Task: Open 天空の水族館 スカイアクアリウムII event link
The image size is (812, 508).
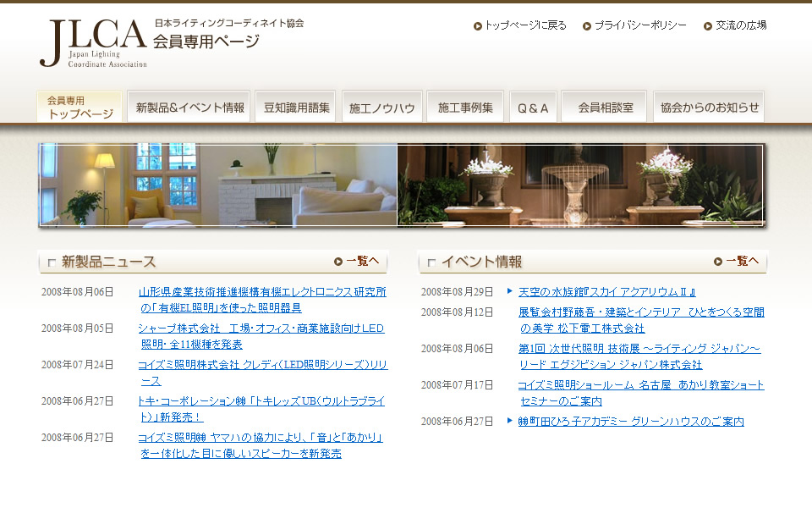Action: [x=607, y=292]
